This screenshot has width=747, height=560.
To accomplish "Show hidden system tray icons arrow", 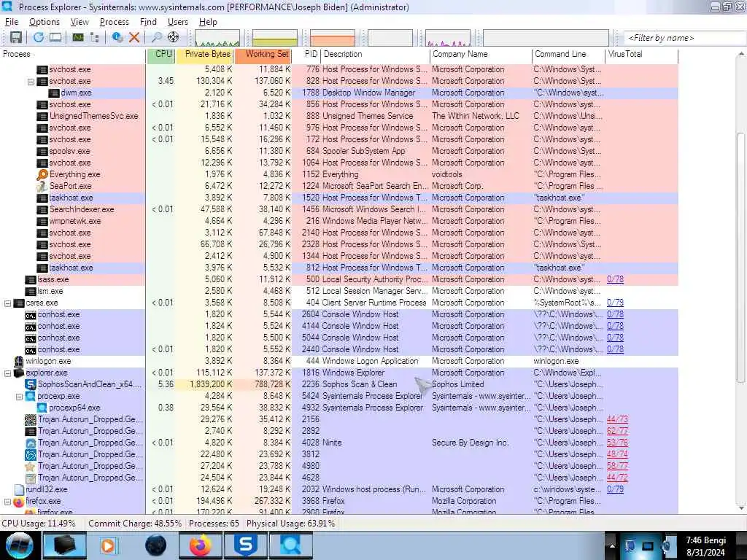I will click(x=612, y=546).
